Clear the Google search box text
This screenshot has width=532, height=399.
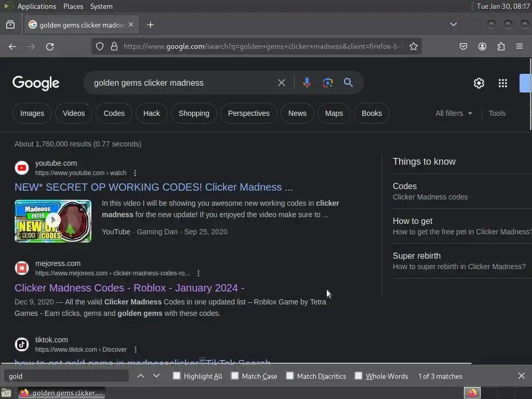[x=281, y=83]
